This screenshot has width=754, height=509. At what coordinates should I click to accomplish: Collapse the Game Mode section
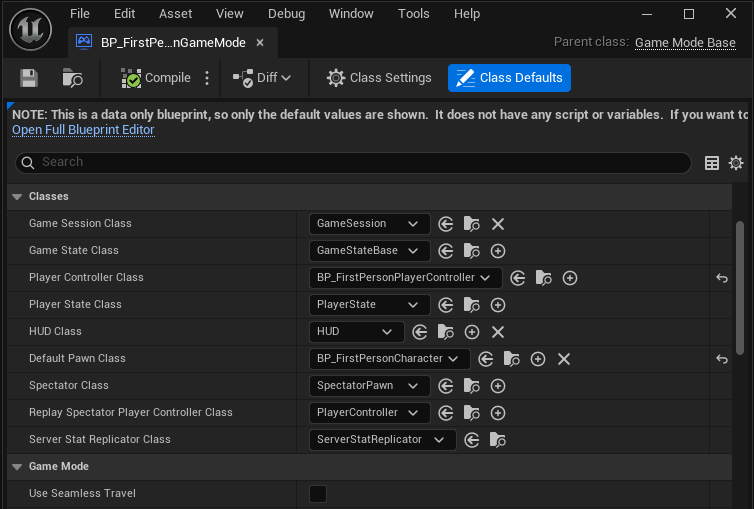click(17, 467)
